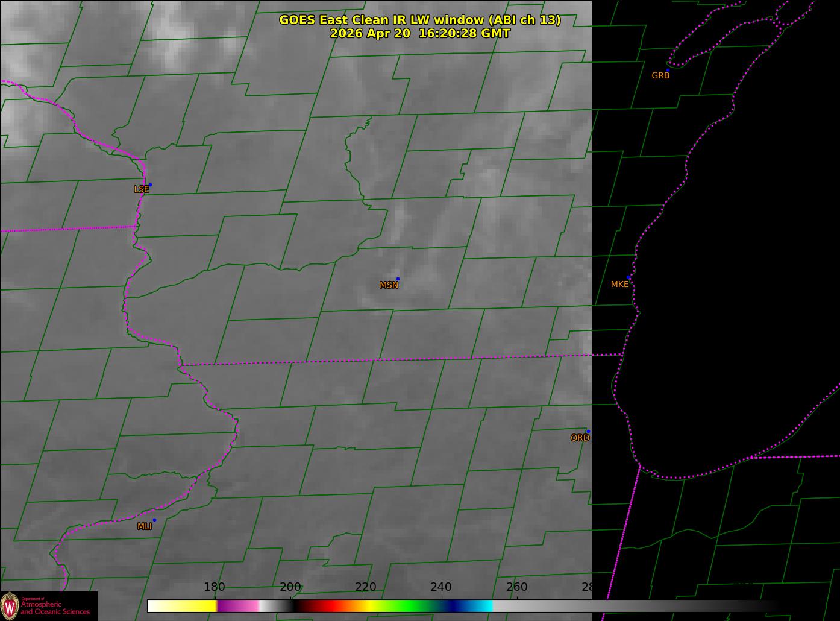
Task: Click the GOES East Clean IR title text
Action: pyautogui.click(x=420, y=20)
